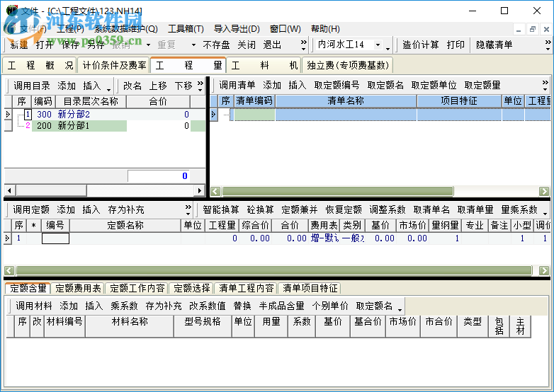Switch to the 工料机 tab
The width and height of the screenshot is (554, 392).
tap(264, 65)
